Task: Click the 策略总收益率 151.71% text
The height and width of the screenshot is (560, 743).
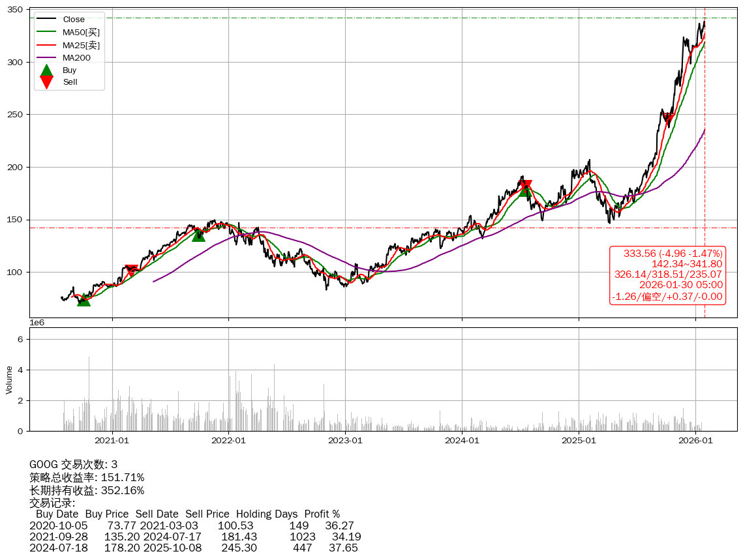Action: pos(87,477)
